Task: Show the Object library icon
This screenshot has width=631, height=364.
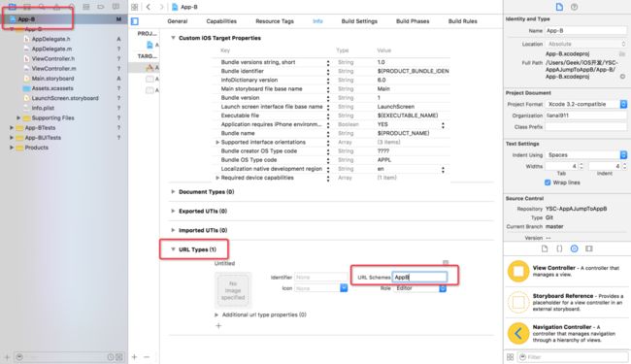Action: pos(575,248)
